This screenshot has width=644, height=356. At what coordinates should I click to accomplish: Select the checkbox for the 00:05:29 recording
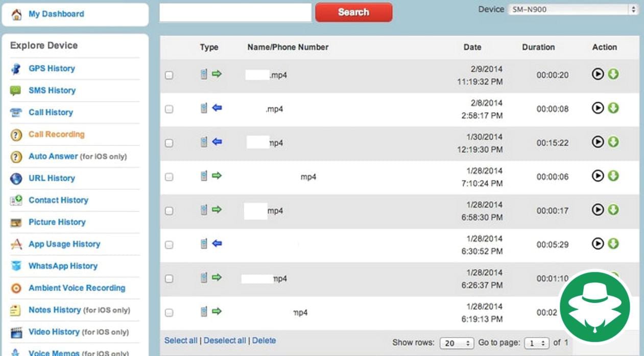(x=169, y=245)
